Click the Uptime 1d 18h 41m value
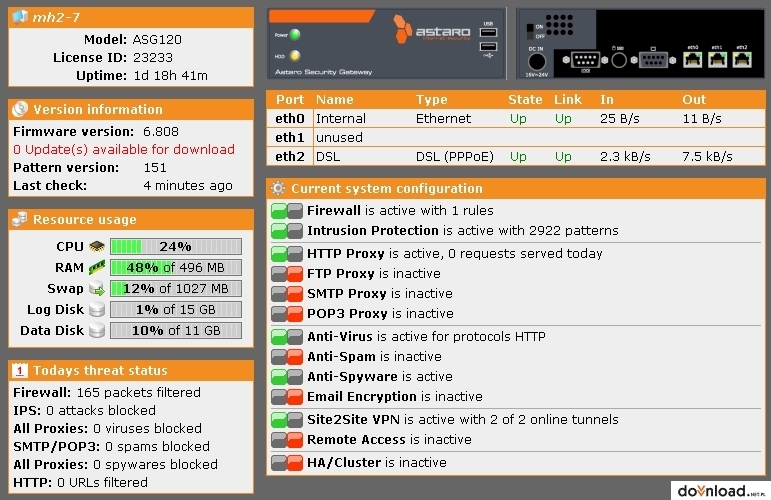This screenshot has height=500, width=771. (x=171, y=76)
